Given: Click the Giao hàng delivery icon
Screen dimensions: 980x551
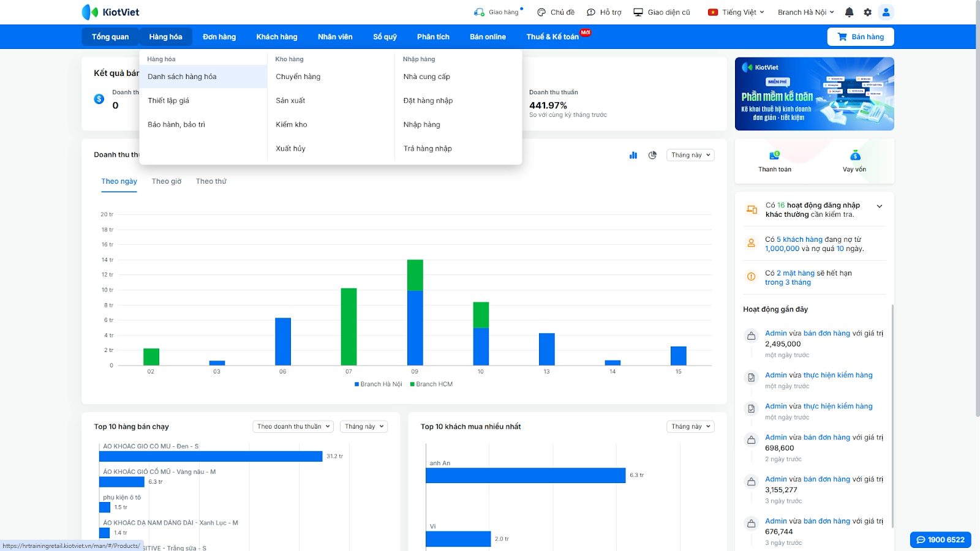Looking at the screenshot, I should tap(479, 12).
